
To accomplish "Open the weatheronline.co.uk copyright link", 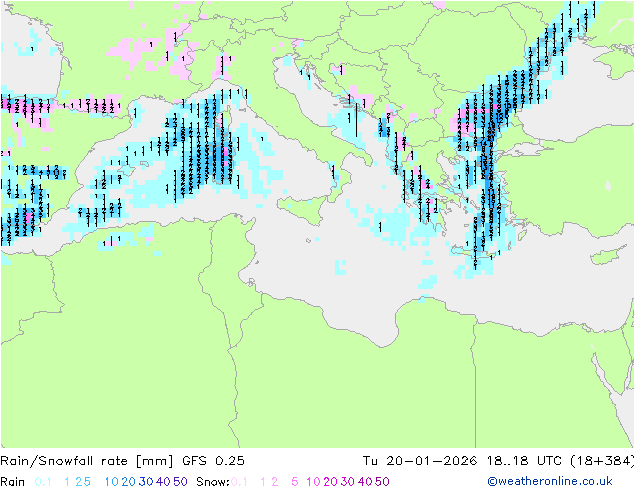I will pyautogui.click(x=550, y=481).
